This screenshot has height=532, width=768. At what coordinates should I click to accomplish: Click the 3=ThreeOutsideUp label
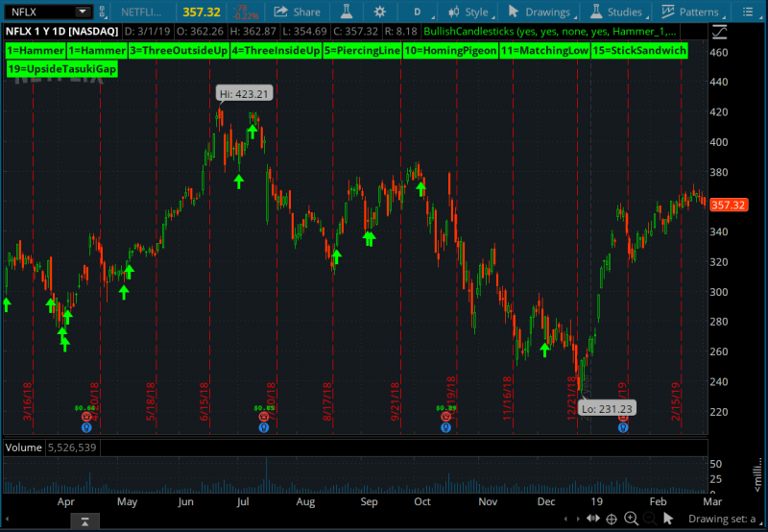tap(180, 51)
